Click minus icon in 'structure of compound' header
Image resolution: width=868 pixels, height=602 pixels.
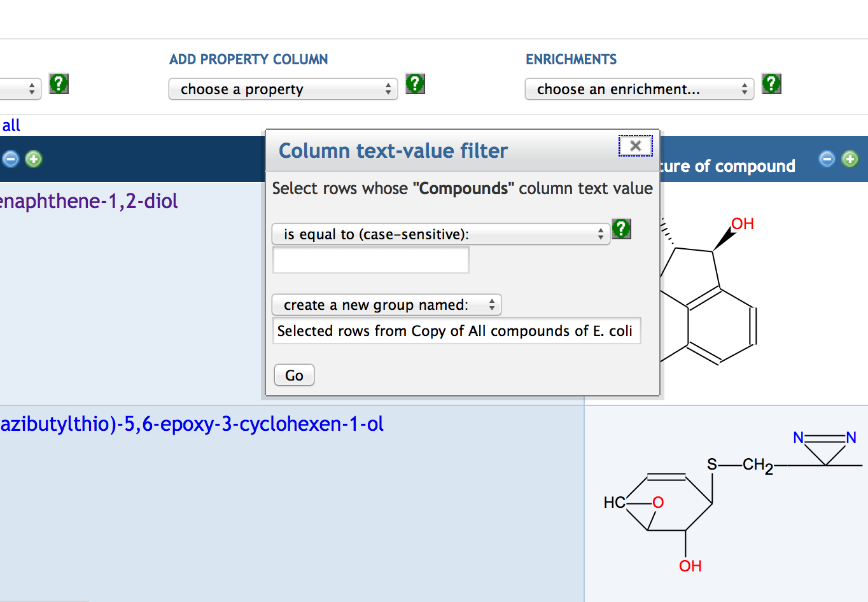827,158
